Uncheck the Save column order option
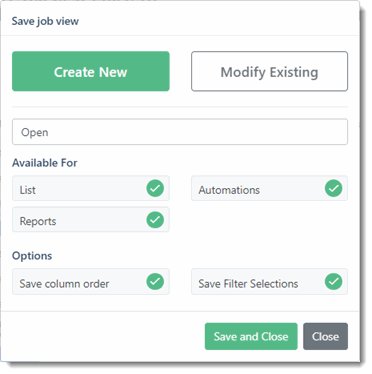The height and width of the screenshot is (374, 372). (91, 282)
